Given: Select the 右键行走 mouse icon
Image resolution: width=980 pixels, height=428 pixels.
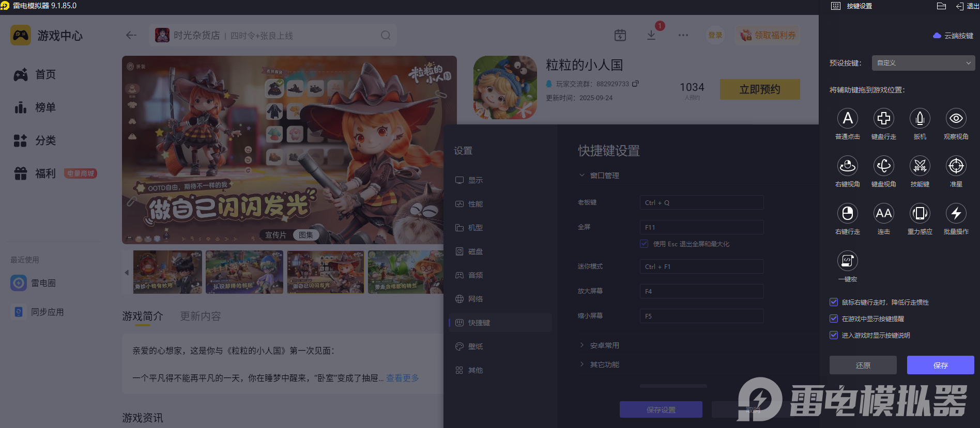Looking at the screenshot, I should click(848, 213).
